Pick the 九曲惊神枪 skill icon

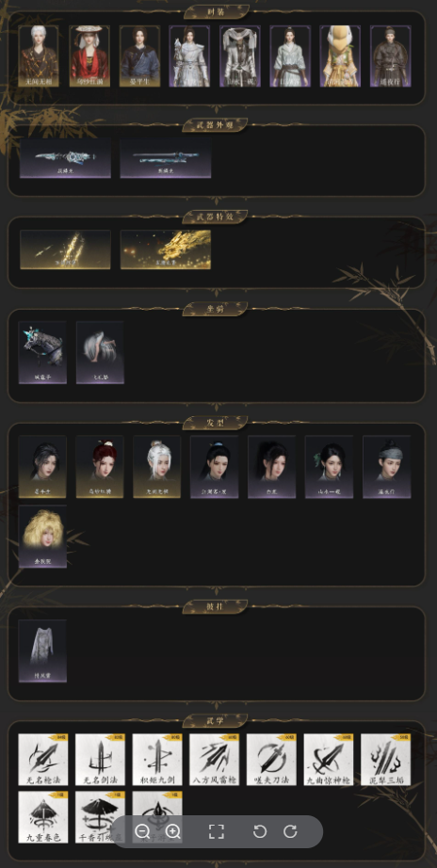point(329,760)
